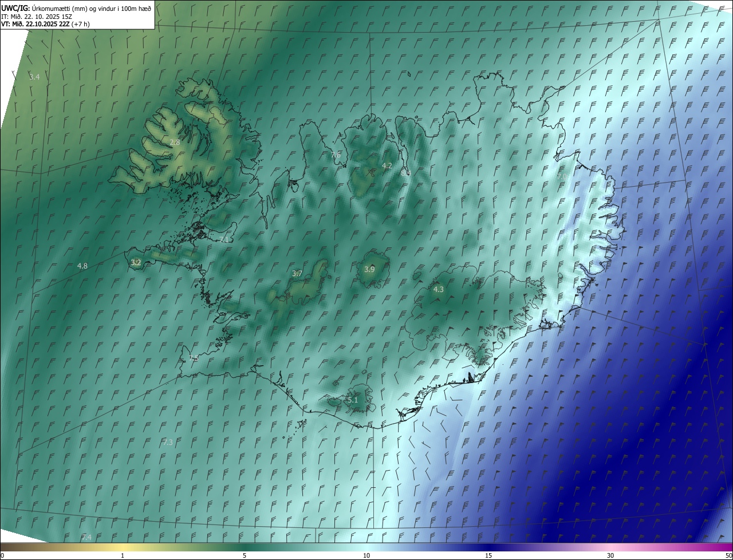Screen dimensions: 733x560
Task: Click the 50 tick on the color scale
Action: (728, 555)
